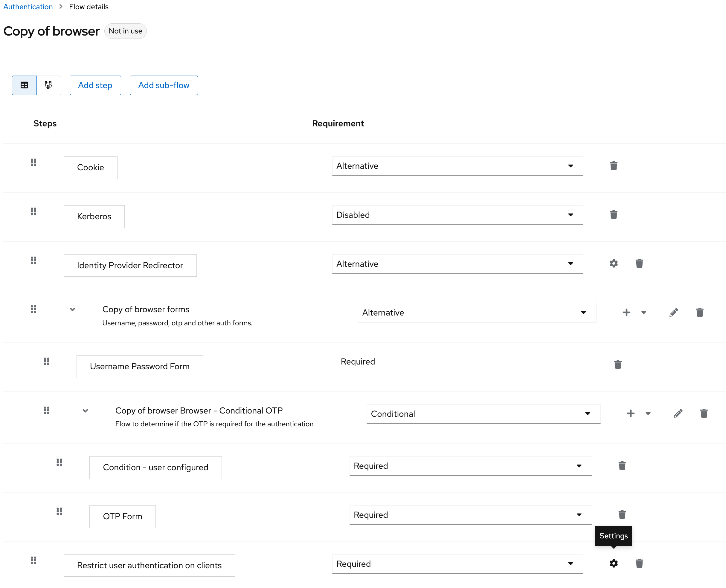
Task: Grab drag handle of OTP Form row
Action: 59,511
